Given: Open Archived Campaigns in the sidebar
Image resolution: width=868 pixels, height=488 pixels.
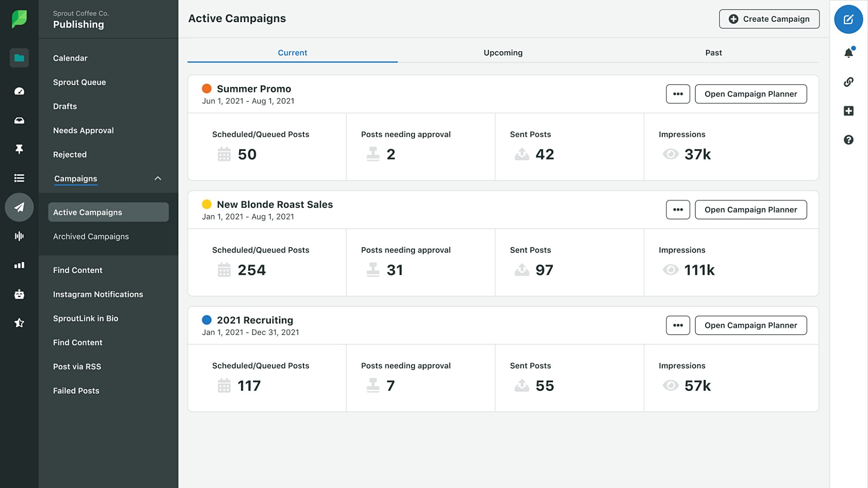Looking at the screenshot, I should [x=91, y=236].
